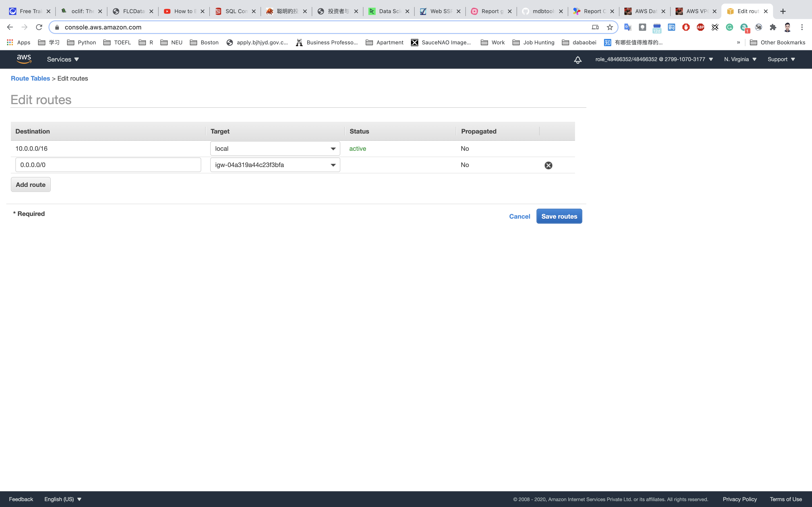Expand the local target dropdown

tap(275, 148)
